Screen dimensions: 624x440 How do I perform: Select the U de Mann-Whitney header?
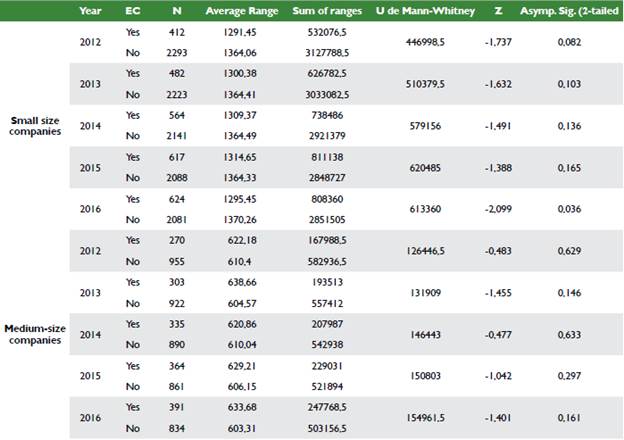(x=421, y=10)
